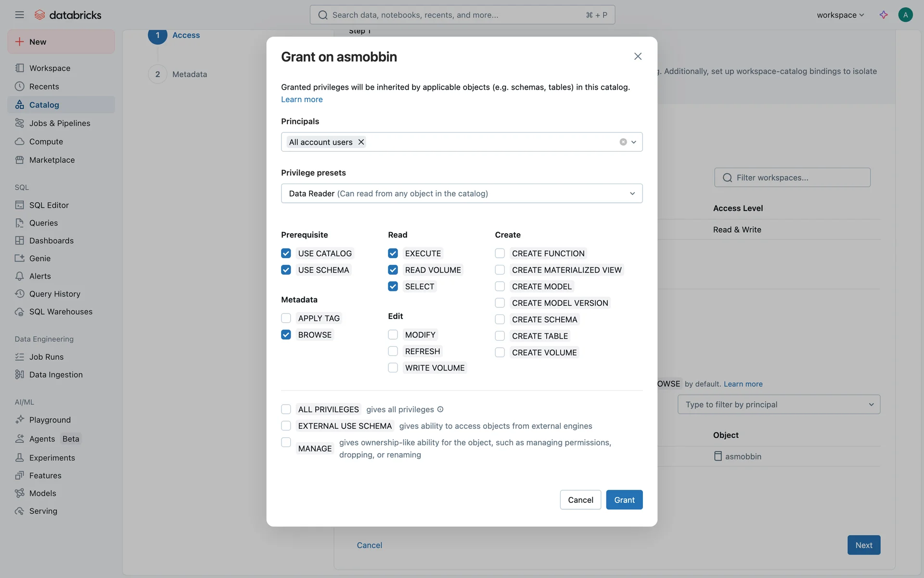The width and height of the screenshot is (924, 578).
Task: Open Jobs & Pipelines in sidebar
Action: click(x=59, y=123)
